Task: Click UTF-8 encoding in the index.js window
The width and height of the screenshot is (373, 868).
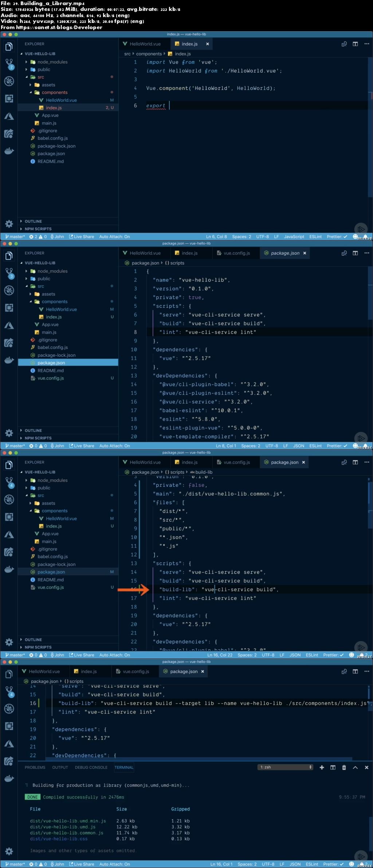Action: click(x=262, y=236)
